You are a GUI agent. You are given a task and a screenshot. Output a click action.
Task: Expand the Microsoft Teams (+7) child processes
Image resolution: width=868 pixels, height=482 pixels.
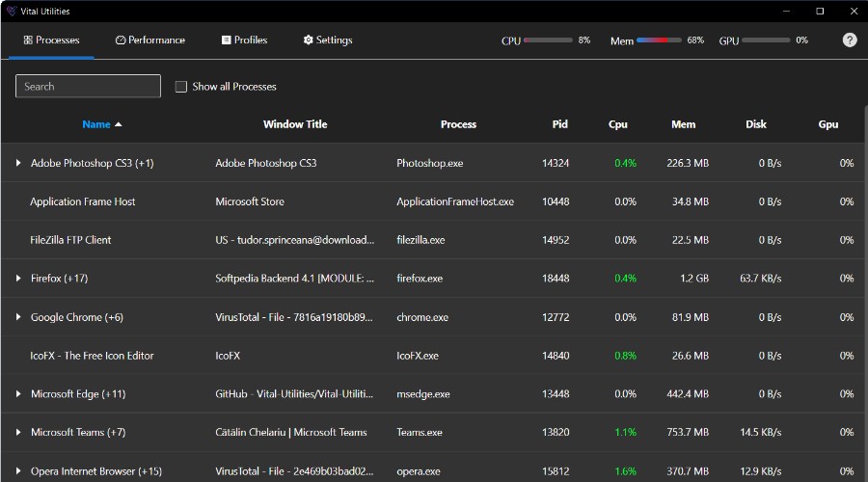[x=18, y=432]
